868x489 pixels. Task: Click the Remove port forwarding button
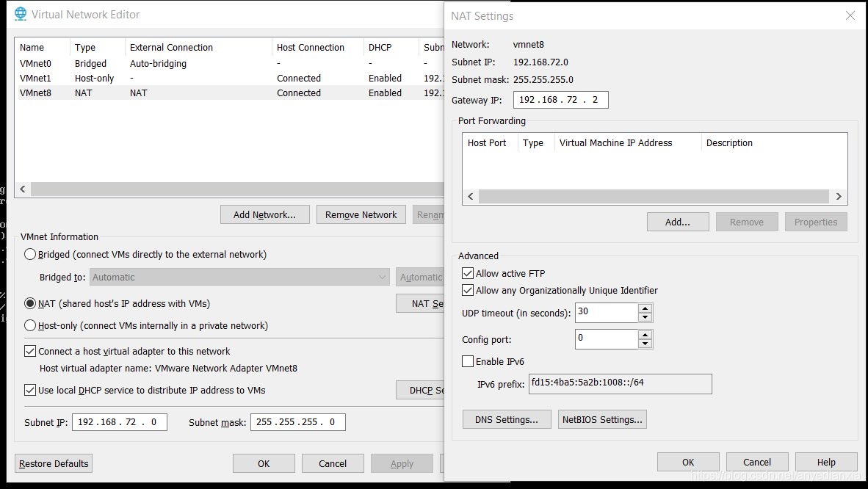point(747,222)
